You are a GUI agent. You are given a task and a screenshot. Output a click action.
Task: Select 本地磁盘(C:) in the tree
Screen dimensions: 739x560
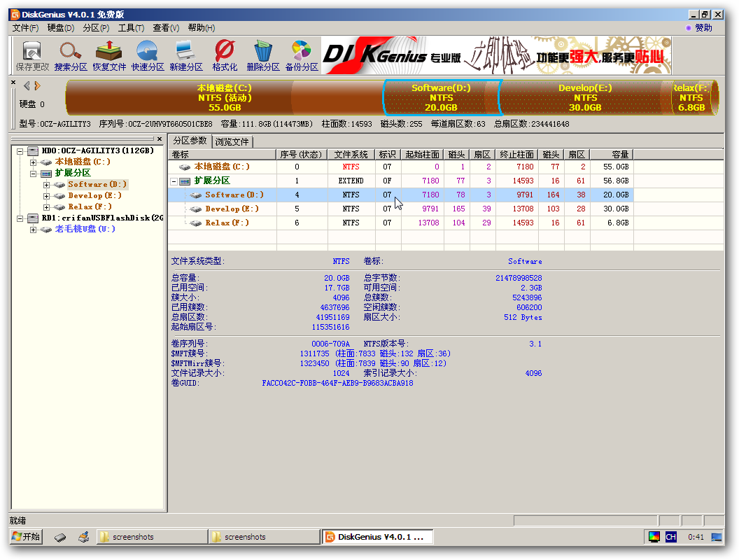(83, 162)
